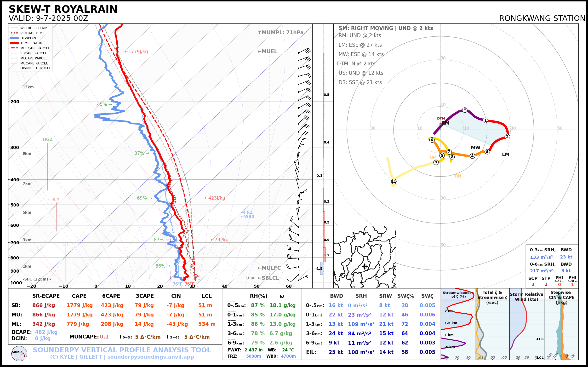Click hodograph height marker 4
Screen dimensions: 588x367
pos(472,156)
